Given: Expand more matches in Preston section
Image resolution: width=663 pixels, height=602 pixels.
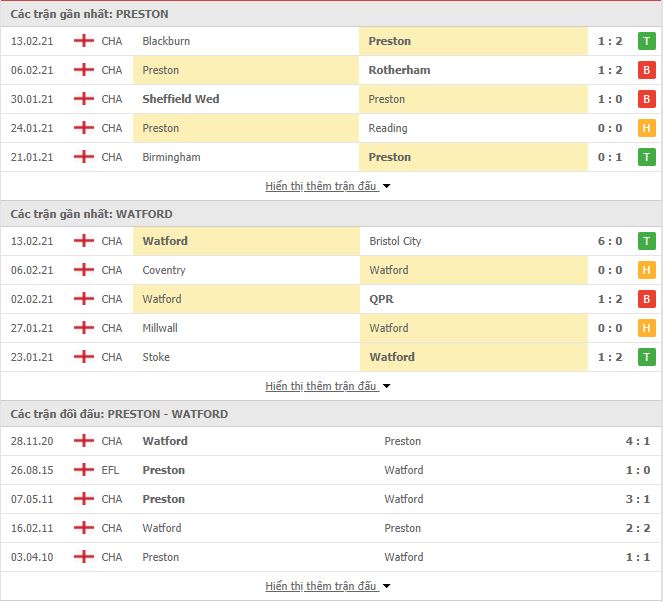Looking at the screenshot, I should pyautogui.click(x=328, y=186).
